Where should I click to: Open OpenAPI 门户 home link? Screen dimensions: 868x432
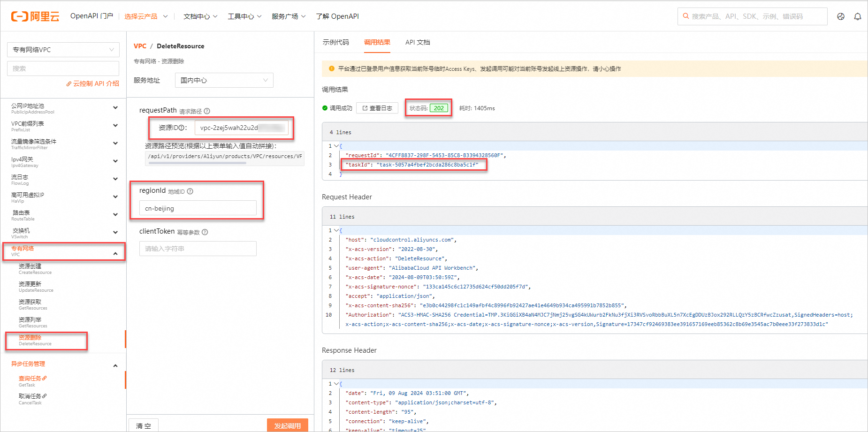pos(91,16)
